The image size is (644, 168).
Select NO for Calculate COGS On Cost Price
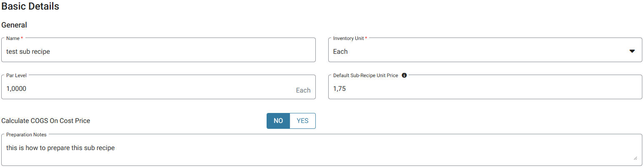[278, 121]
